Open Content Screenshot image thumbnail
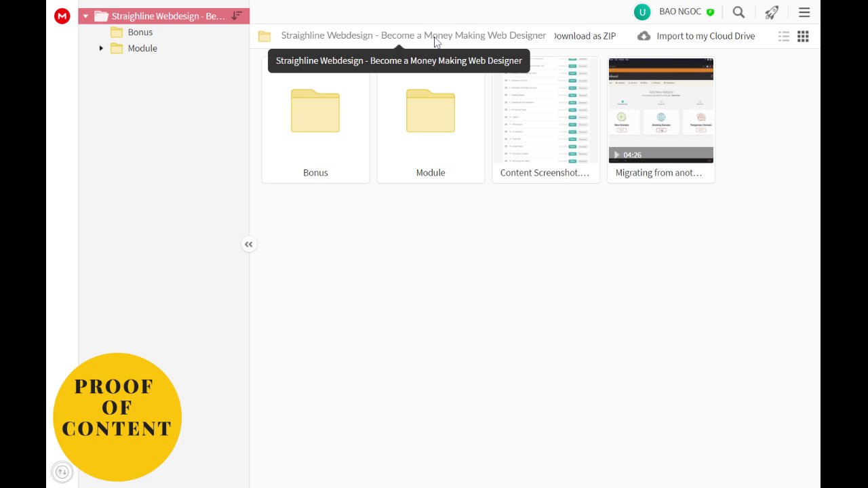 [546, 110]
